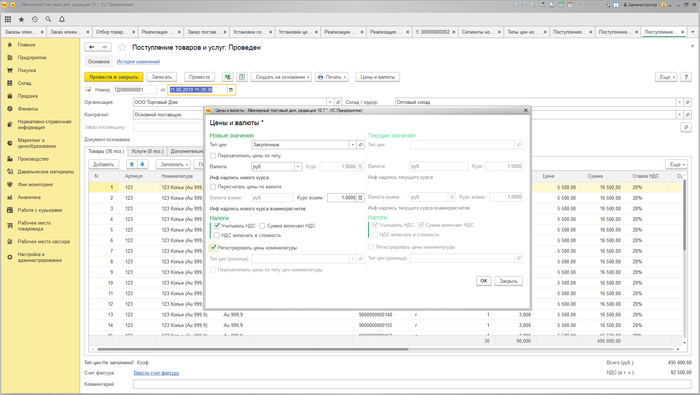Confirm dialog with OK button

click(x=483, y=281)
